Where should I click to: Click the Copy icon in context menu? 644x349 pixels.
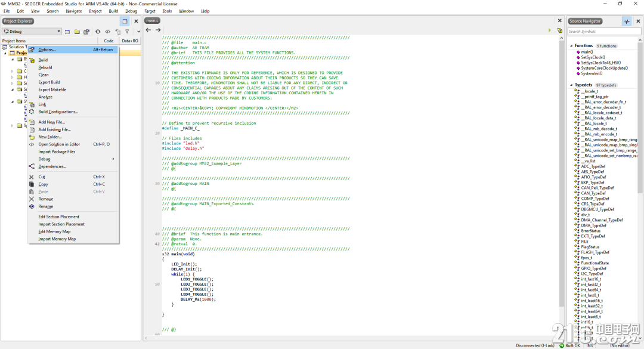click(x=32, y=184)
